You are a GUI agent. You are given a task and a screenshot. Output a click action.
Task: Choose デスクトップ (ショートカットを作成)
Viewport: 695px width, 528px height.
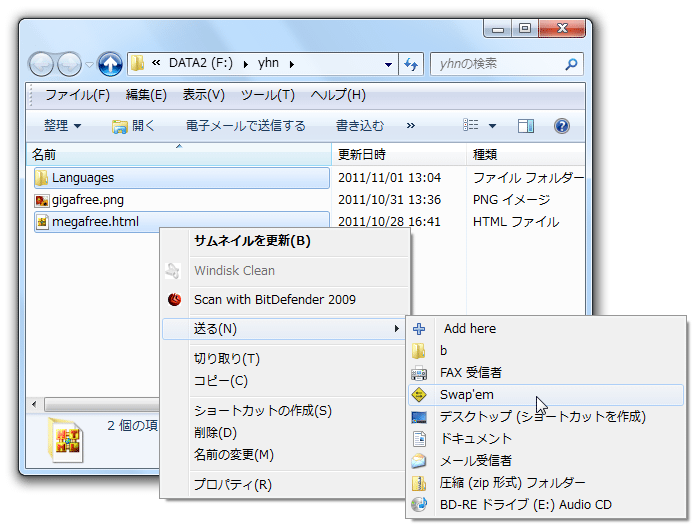546,417
